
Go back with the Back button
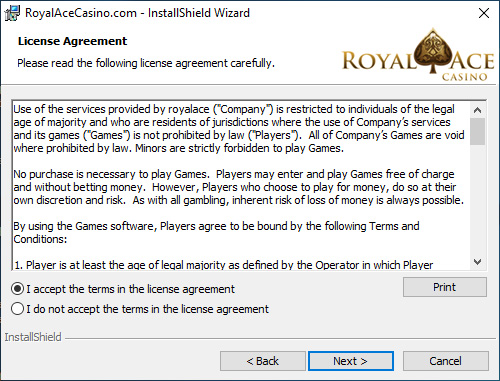pyautogui.click(x=263, y=361)
